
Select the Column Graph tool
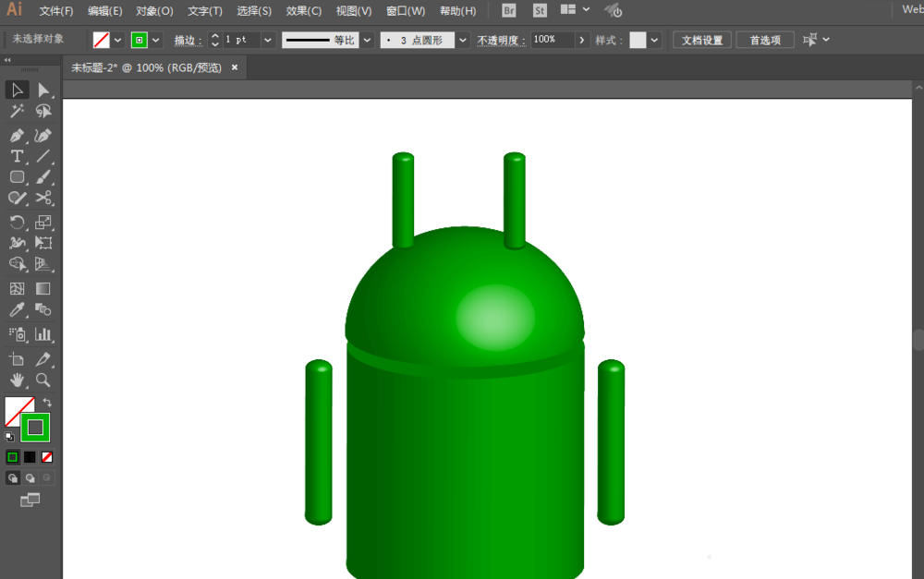[43, 334]
